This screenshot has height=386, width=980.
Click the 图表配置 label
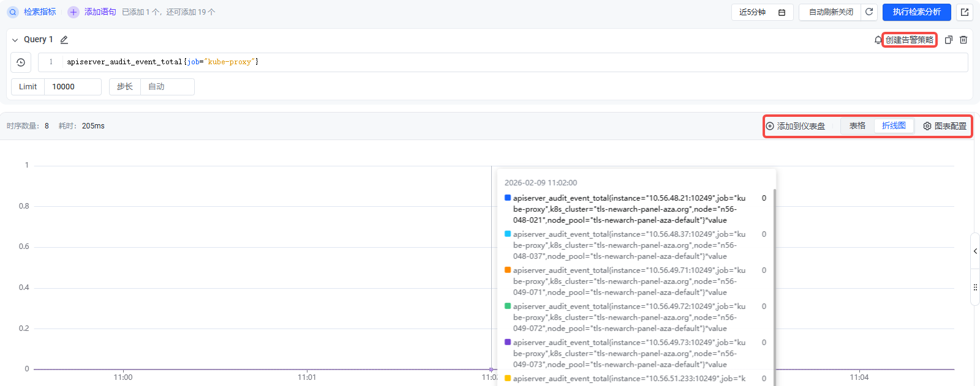click(951, 126)
